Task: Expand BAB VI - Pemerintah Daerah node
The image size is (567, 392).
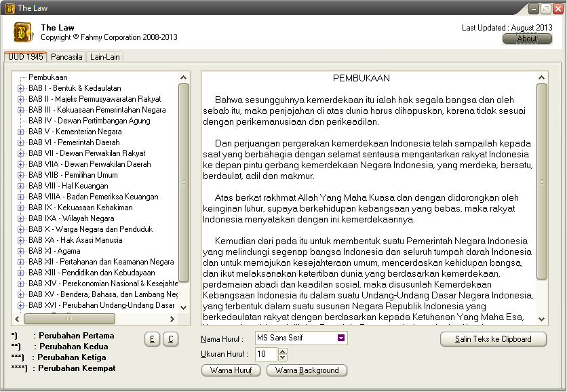Action: point(20,142)
